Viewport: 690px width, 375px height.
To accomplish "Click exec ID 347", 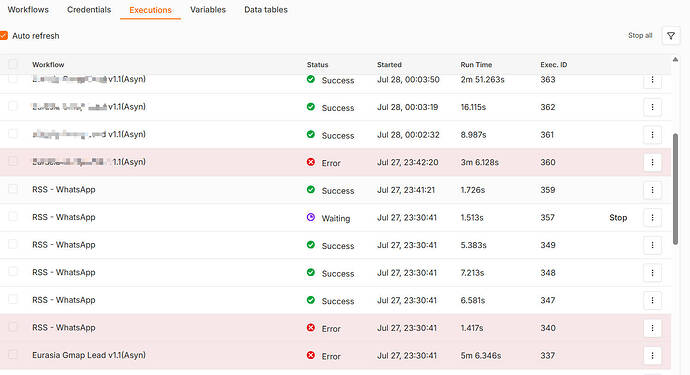I will pos(548,300).
